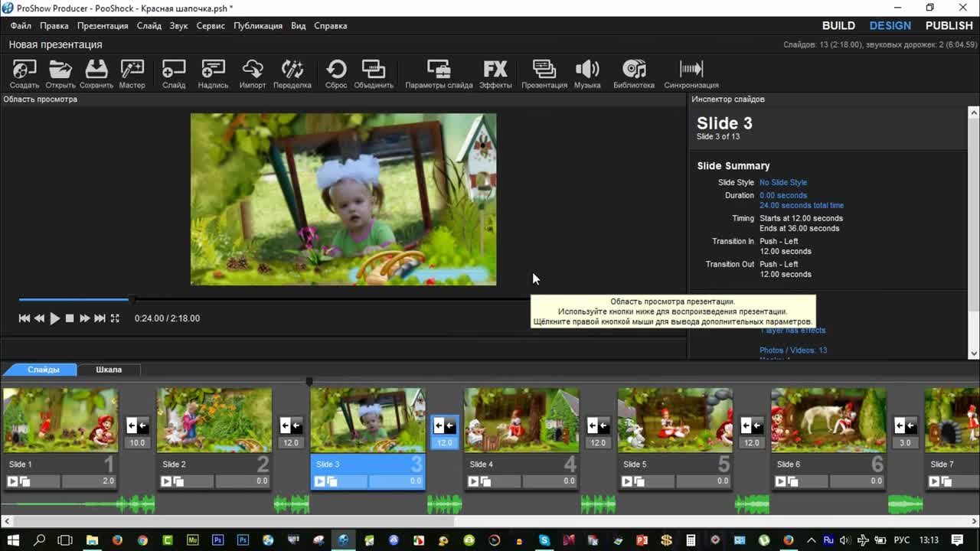Select Slide 6 thumbnail
Viewport: 980px width, 551px height.
click(x=828, y=420)
